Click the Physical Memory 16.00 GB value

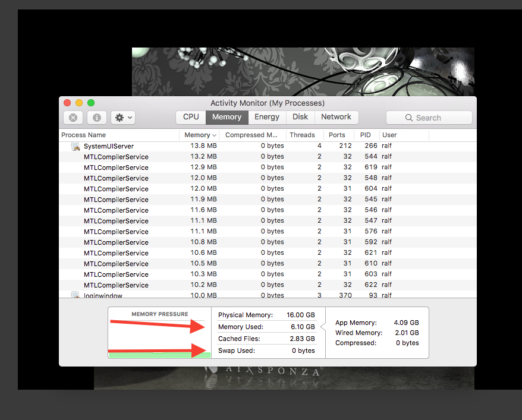301,315
